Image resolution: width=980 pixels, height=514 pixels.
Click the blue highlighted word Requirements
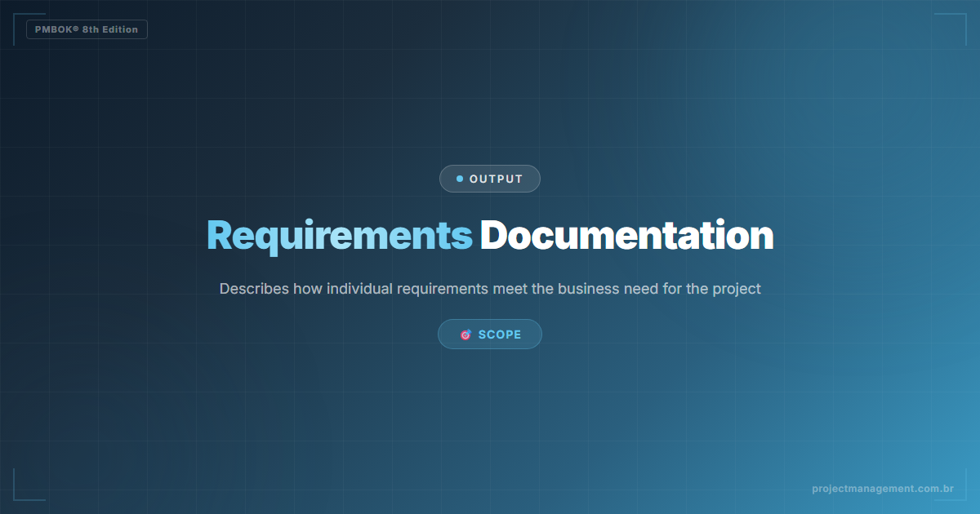point(339,235)
